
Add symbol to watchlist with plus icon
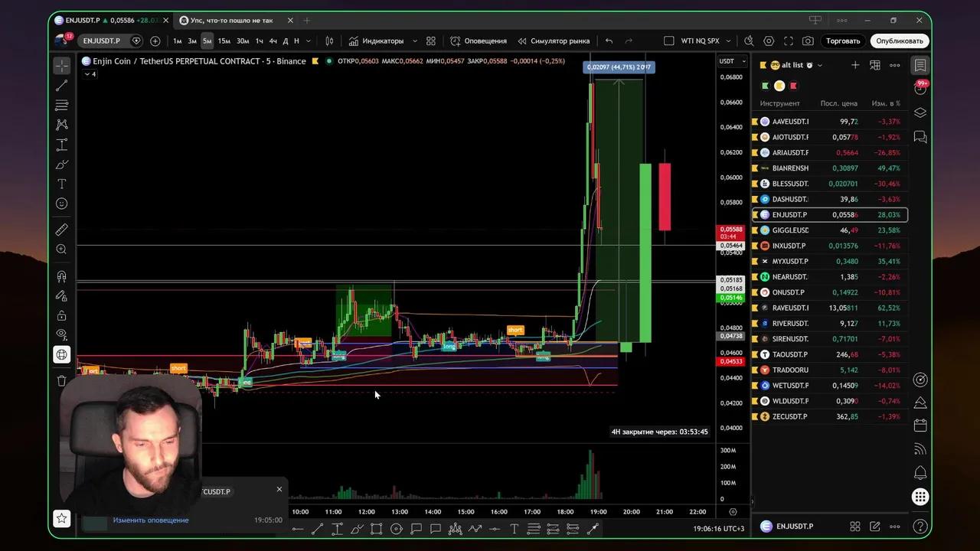pyautogui.click(x=855, y=65)
